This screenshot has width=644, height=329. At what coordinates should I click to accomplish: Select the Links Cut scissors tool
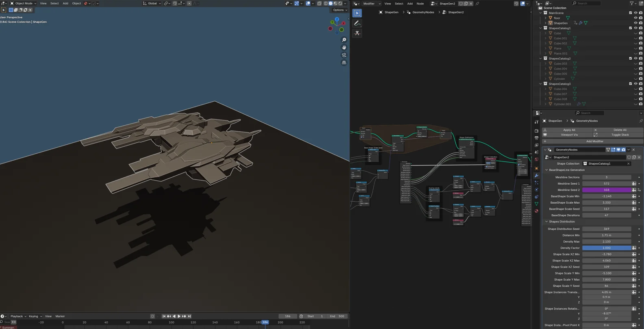[357, 33]
